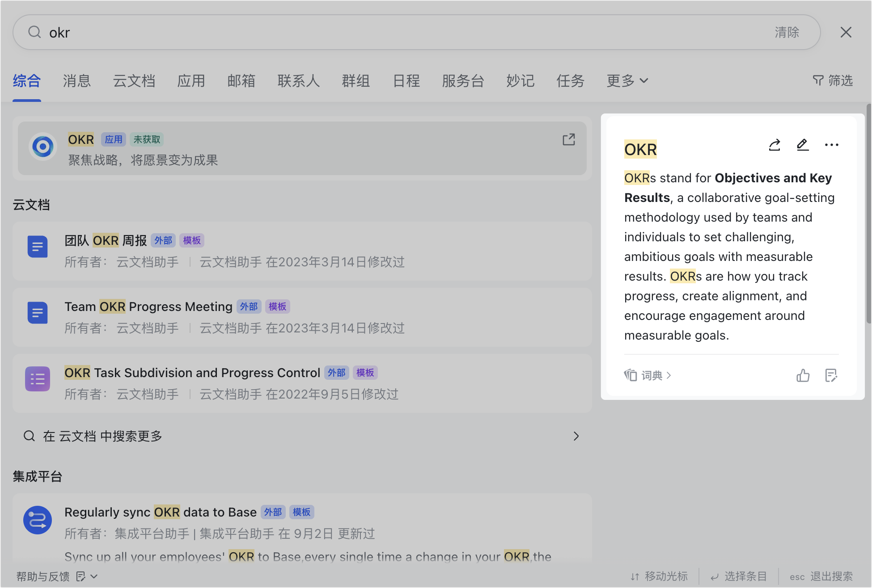Screen dimensions: 872x588
Task: Open the 筛选 filter panel
Action: click(x=833, y=81)
